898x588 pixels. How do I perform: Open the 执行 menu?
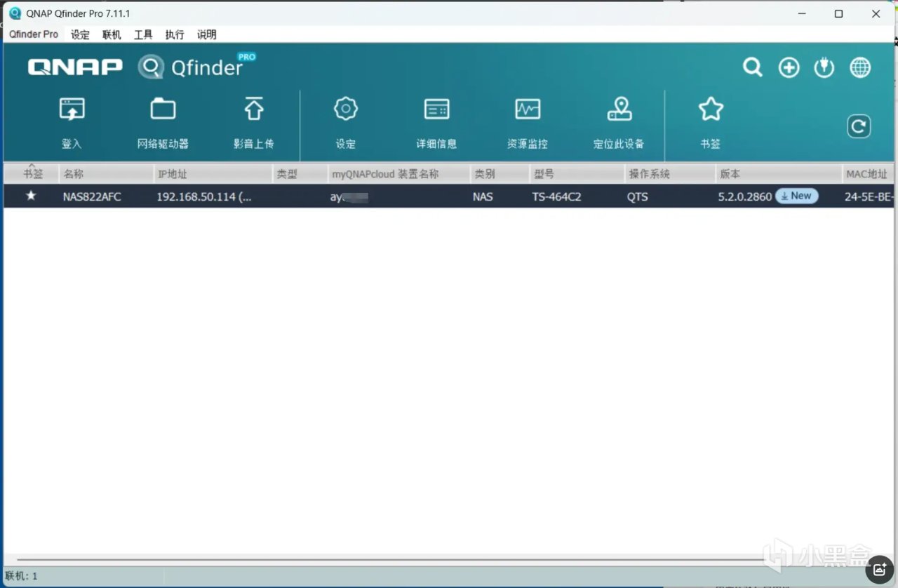pos(175,34)
